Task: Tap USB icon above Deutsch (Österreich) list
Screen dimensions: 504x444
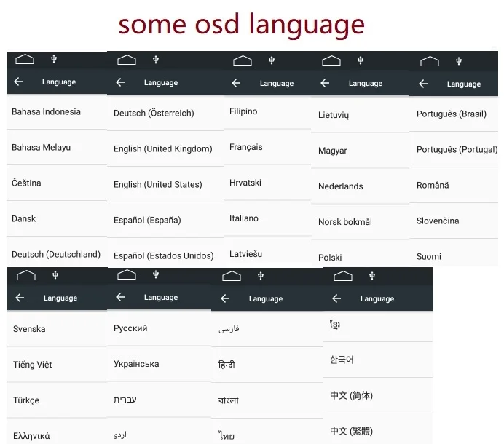Action: tap(156, 60)
